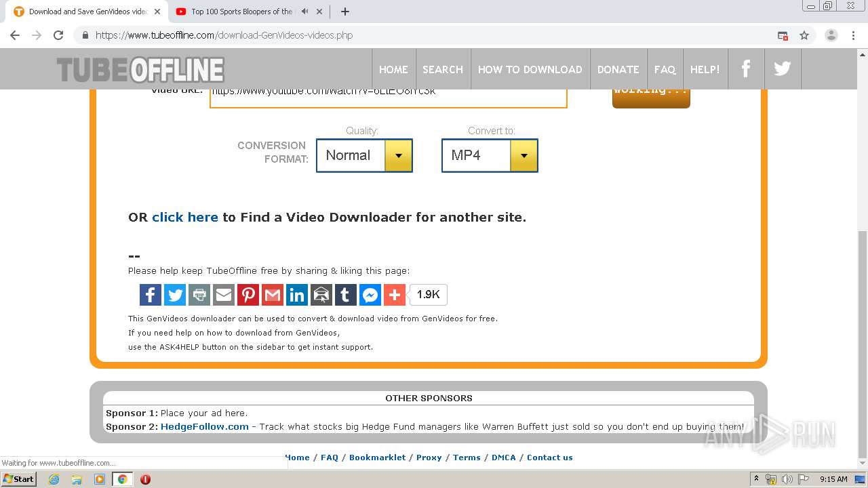Viewport: 868px width, 488px height.
Task: Open the HedgeFollow.com sponsor link
Action: click(205, 426)
